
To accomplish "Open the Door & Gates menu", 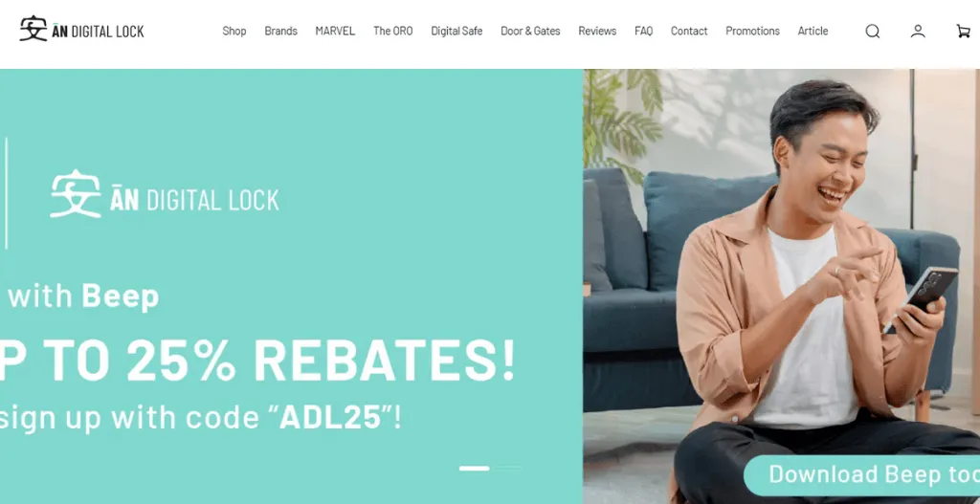I will (530, 31).
